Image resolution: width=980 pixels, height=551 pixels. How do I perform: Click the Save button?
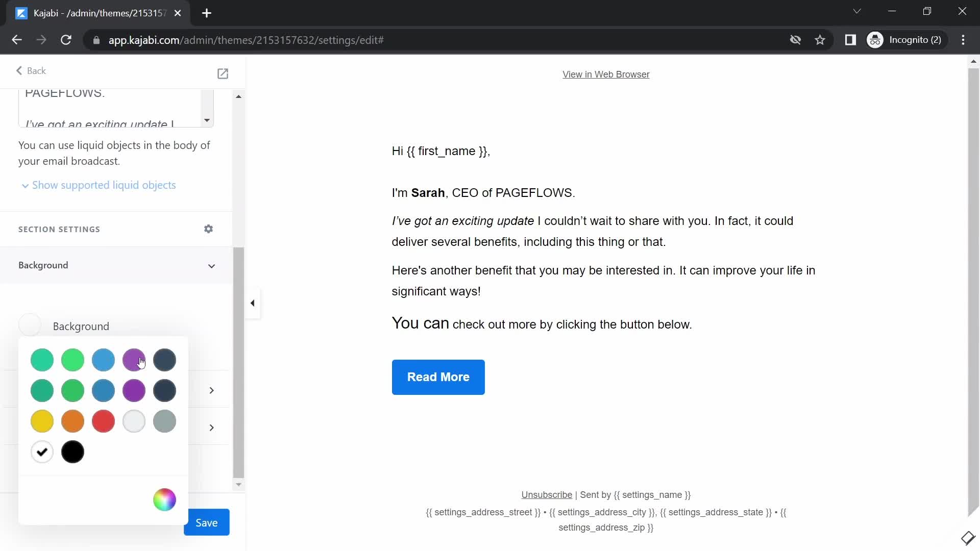(207, 522)
